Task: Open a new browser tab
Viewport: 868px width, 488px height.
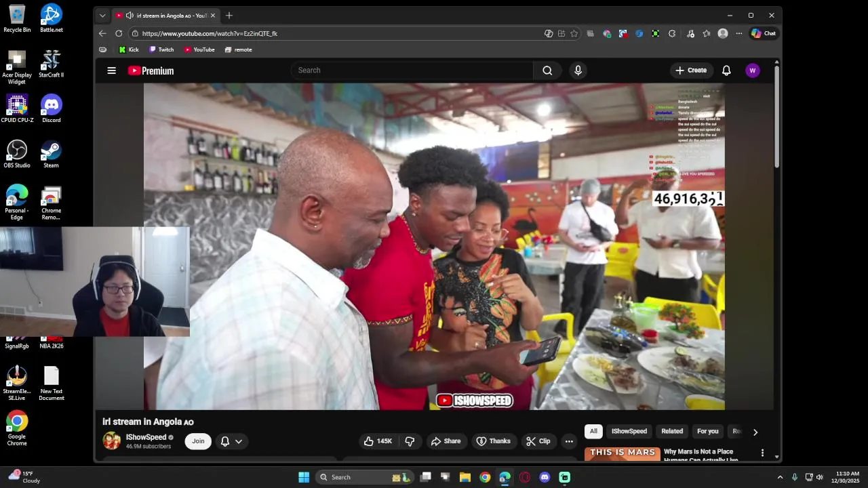Action: 229,15
